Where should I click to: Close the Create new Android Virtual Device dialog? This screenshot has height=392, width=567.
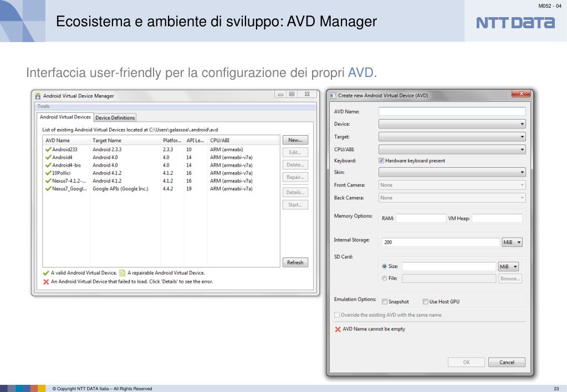521,94
